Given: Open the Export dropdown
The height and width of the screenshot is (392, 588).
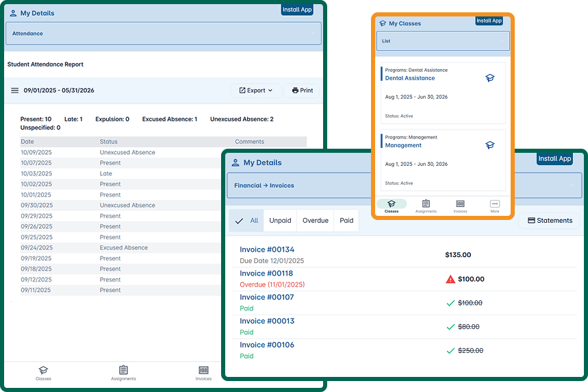Looking at the screenshot, I should click(255, 90).
